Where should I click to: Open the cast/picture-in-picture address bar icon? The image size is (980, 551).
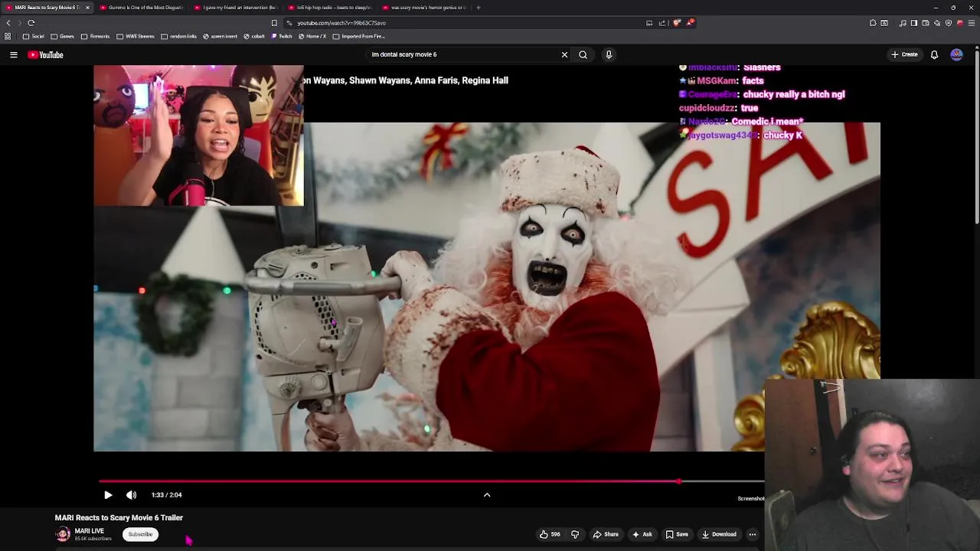649,23
